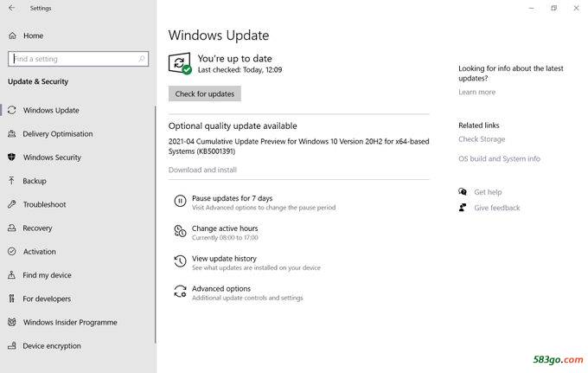The image size is (588, 373).
Task: Click the KB5001391 update description text
Action: [x=298, y=146]
